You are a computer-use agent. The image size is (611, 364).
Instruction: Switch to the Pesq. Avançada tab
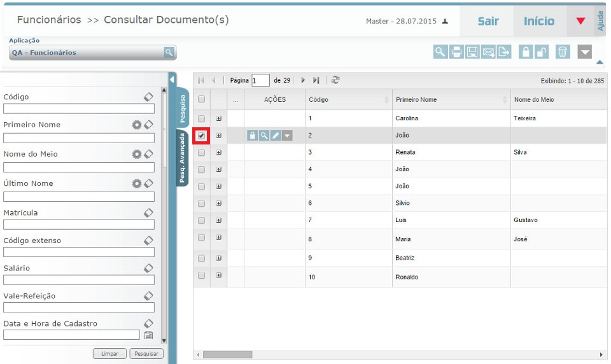183,157
